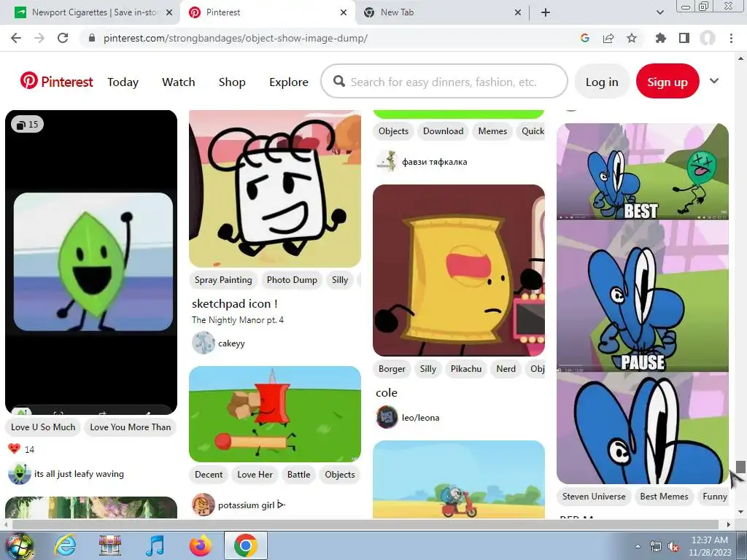The height and width of the screenshot is (560, 747).
Task: Close the Pinterest tab
Action: pyautogui.click(x=344, y=12)
